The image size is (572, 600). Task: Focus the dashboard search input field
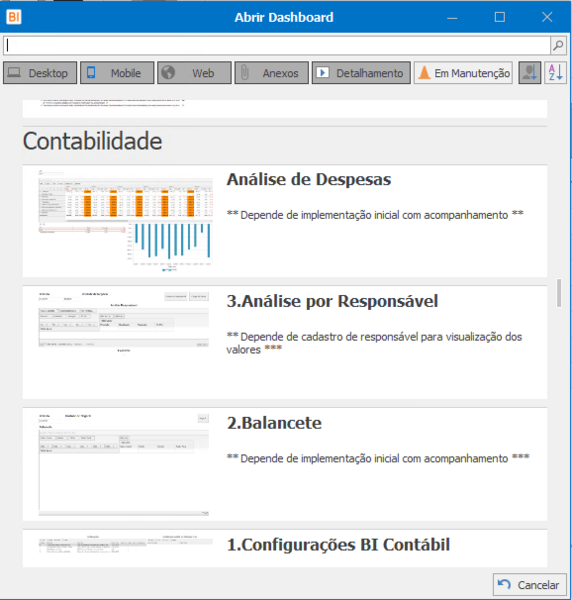[x=277, y=46]
